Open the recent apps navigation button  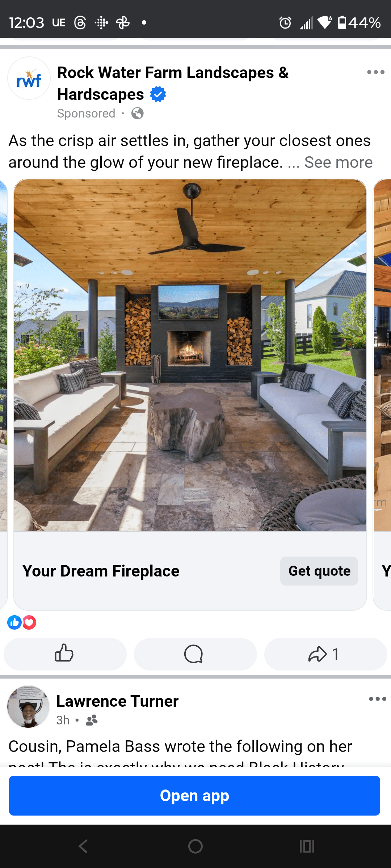307,846
